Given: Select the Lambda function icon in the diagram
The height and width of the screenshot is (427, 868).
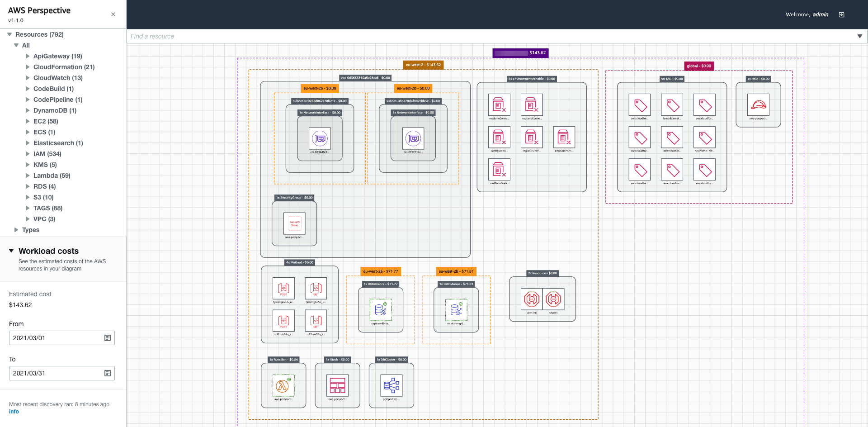Looking at the screenshot, I should pyautogui.click(x=283, y=386).
